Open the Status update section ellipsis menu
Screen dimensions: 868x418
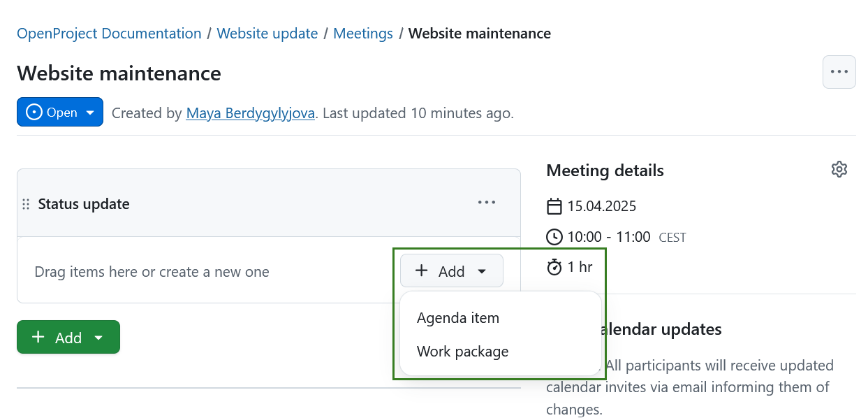click(486, 203)
